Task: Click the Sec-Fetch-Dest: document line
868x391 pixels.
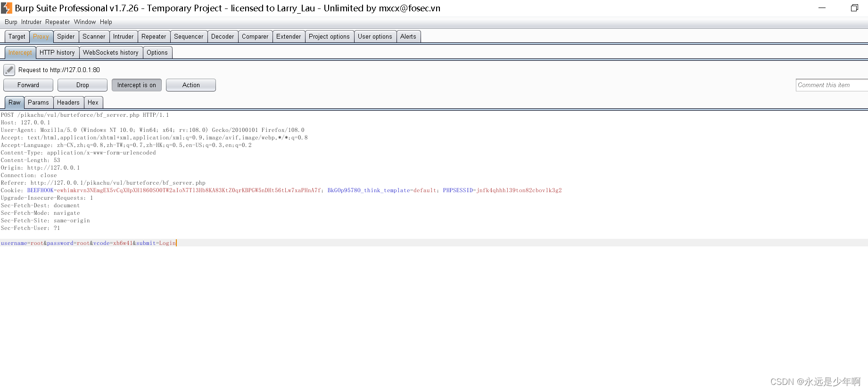Action: click(x=41, y=205)
